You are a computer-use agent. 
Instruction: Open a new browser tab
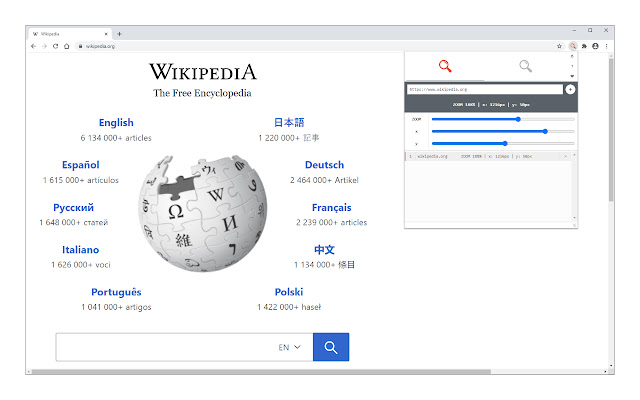[x=119, y=34]
